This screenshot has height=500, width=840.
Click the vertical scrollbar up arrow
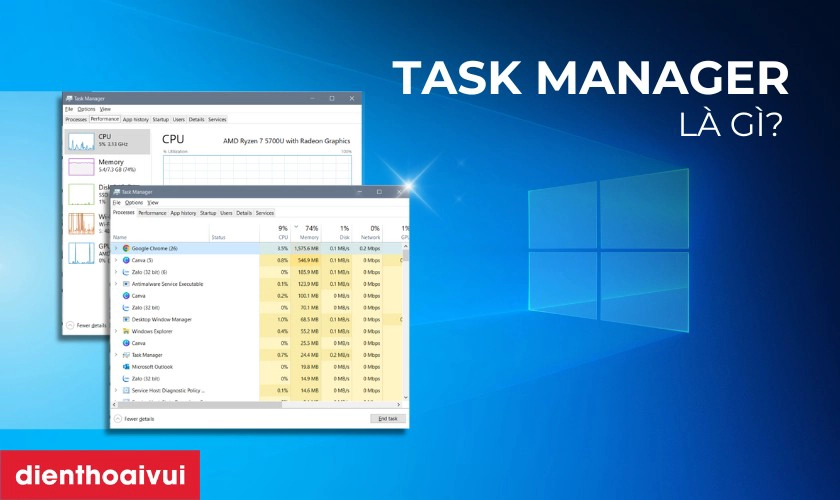[406, 246]
